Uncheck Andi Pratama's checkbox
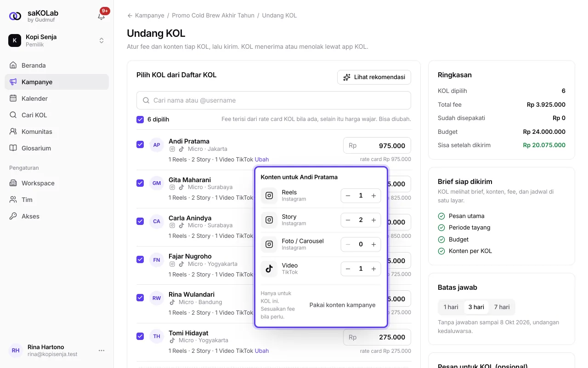This screenshot has height=368, width=588. pyautogui.click(x=140, y=144)
